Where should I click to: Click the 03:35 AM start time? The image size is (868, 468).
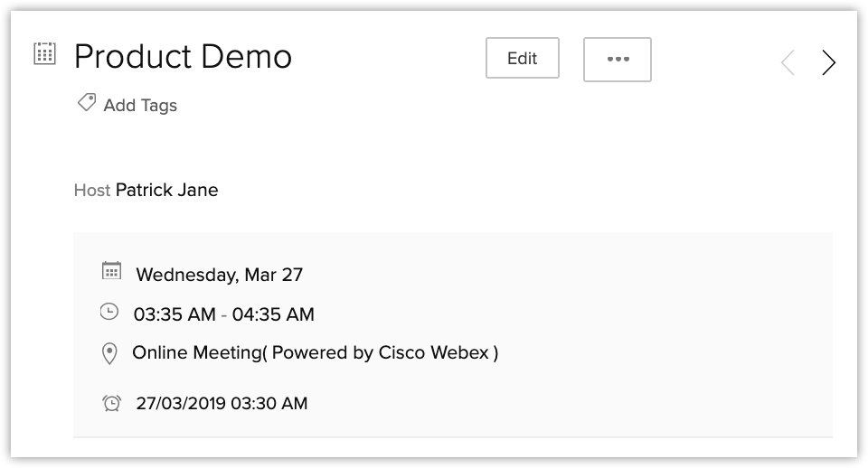pyautogui.click(x=175, y=314)
